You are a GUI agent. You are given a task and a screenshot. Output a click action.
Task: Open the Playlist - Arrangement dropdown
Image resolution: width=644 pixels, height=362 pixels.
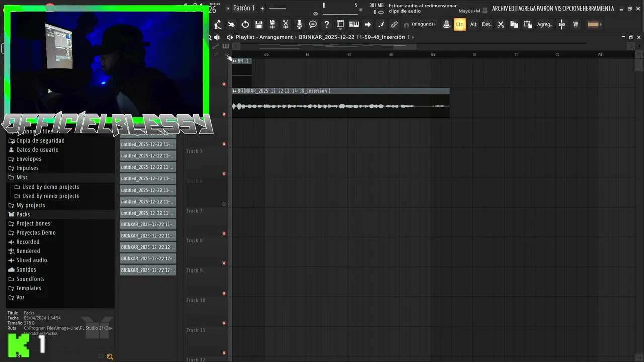(264, 37)
